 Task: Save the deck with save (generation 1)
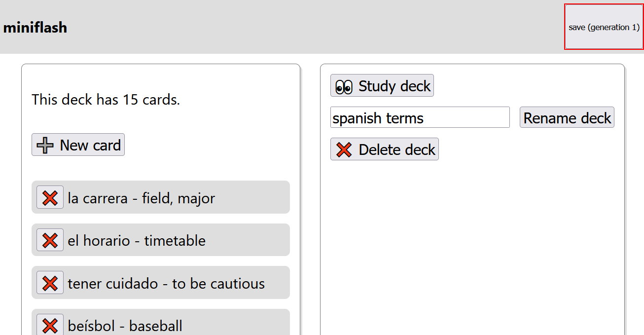[x=604, y=27]
